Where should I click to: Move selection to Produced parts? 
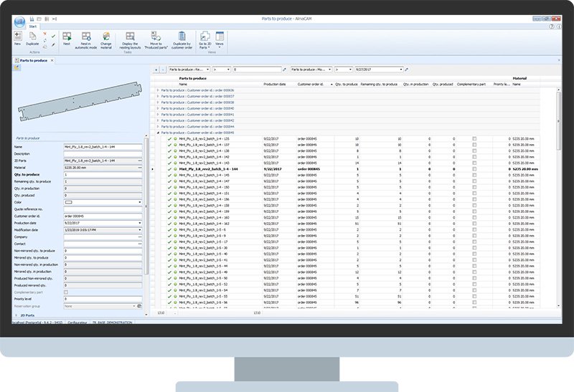coord(157,38)
